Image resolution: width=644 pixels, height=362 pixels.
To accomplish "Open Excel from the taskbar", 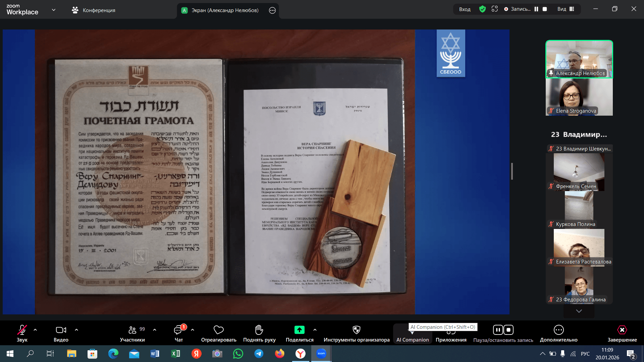I will coord(176,354).
